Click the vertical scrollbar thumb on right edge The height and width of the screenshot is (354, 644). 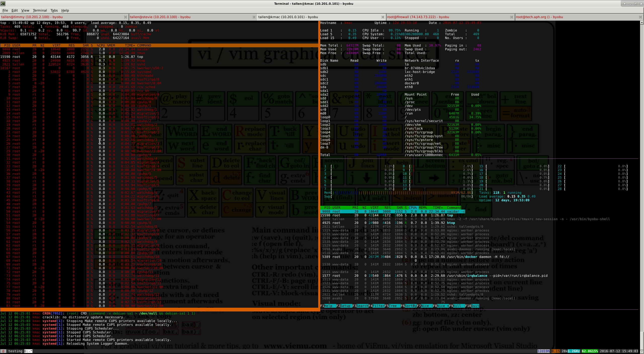(x=642, y=341)
